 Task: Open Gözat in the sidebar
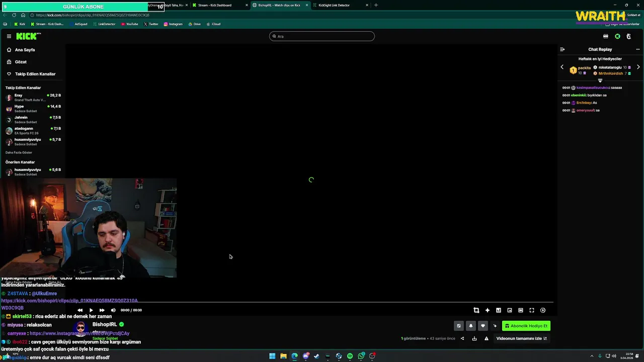coord(21,62)
